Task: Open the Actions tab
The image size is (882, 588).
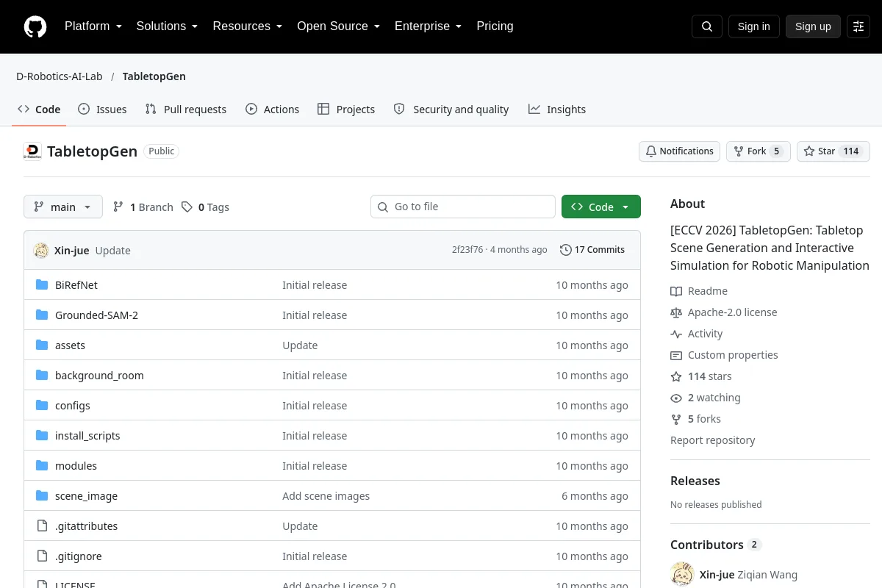Action: point(273,110)
